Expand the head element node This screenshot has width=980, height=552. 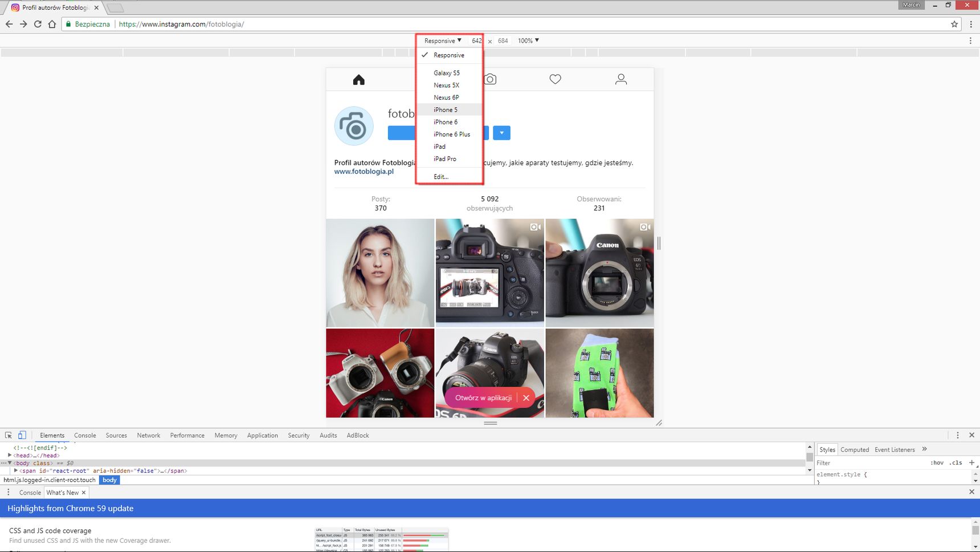click(x=10, y=455)
